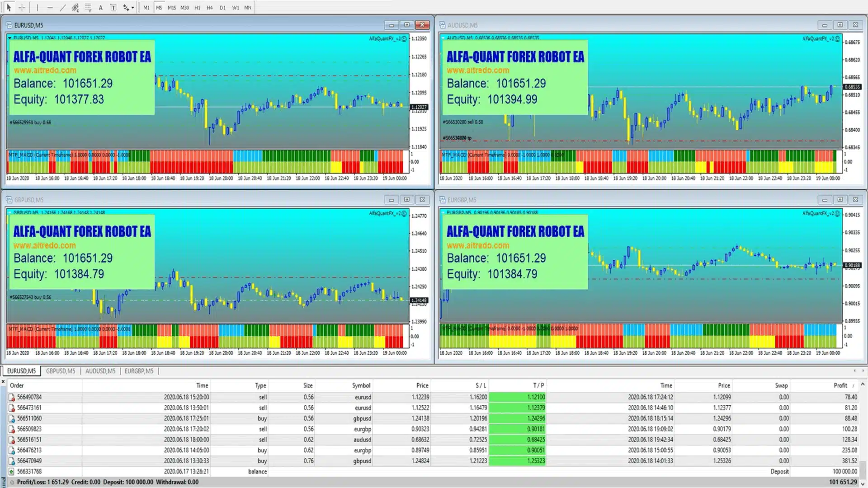868x488 pixels.
Task: Switch timeframe to W1
Action: point(236,8)
